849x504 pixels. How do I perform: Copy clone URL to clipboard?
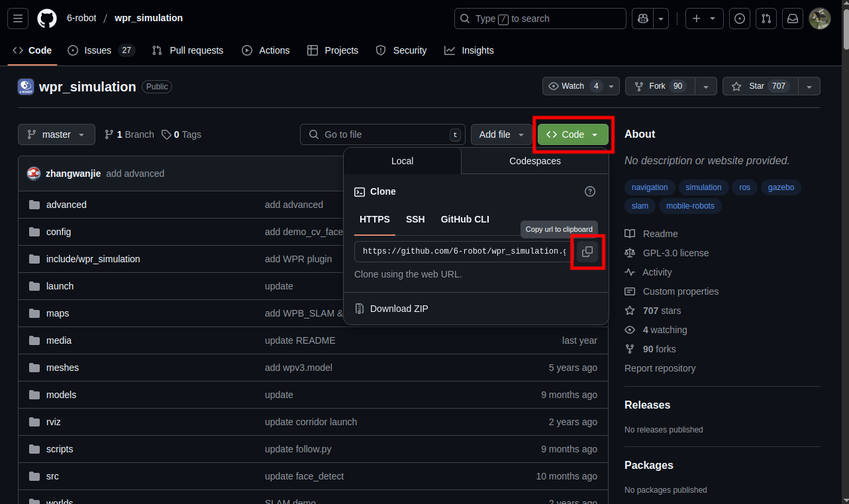click(x=587, y=252)
